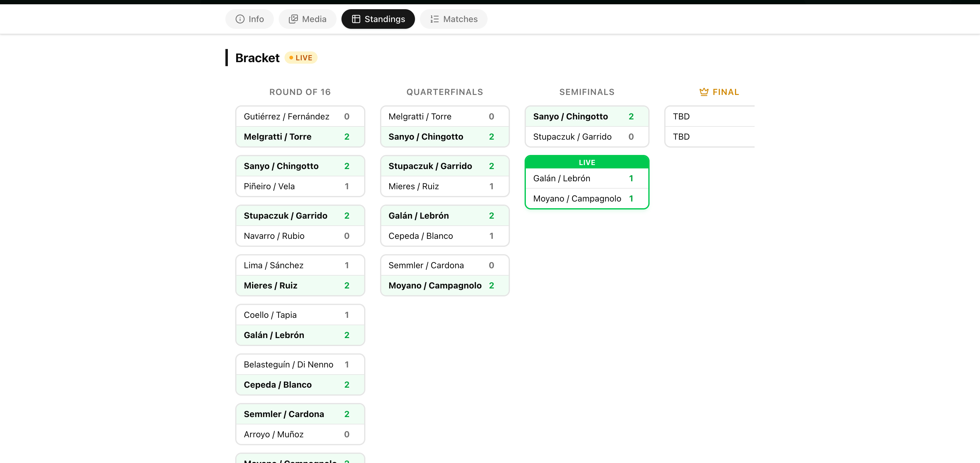Select Galán / Lebrón in Round of 16
This screenshot has width=980, height=463.
pos(300,335)
